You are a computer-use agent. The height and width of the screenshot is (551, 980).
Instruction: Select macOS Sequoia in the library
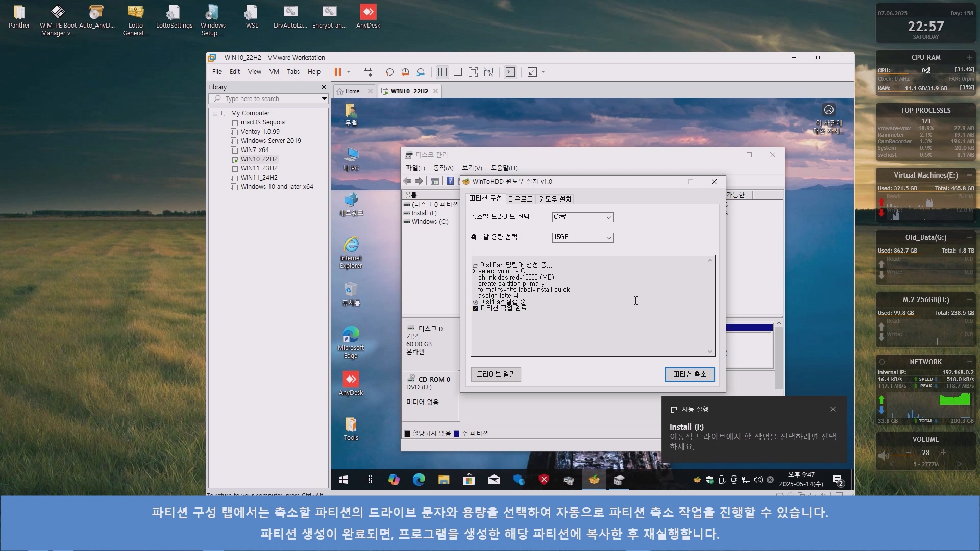point(262,122)
